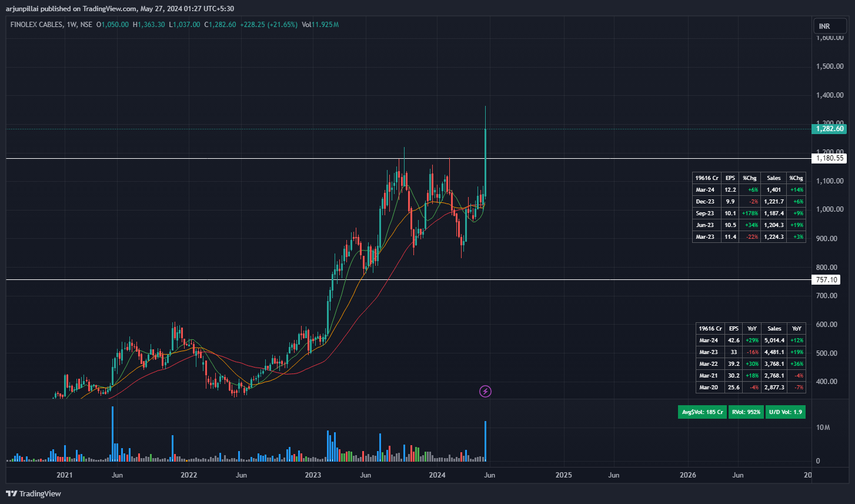Select the FINOLEX CABLES symbol title
The width and height of the screenshot is (855, 504).
tap(35, 25)
